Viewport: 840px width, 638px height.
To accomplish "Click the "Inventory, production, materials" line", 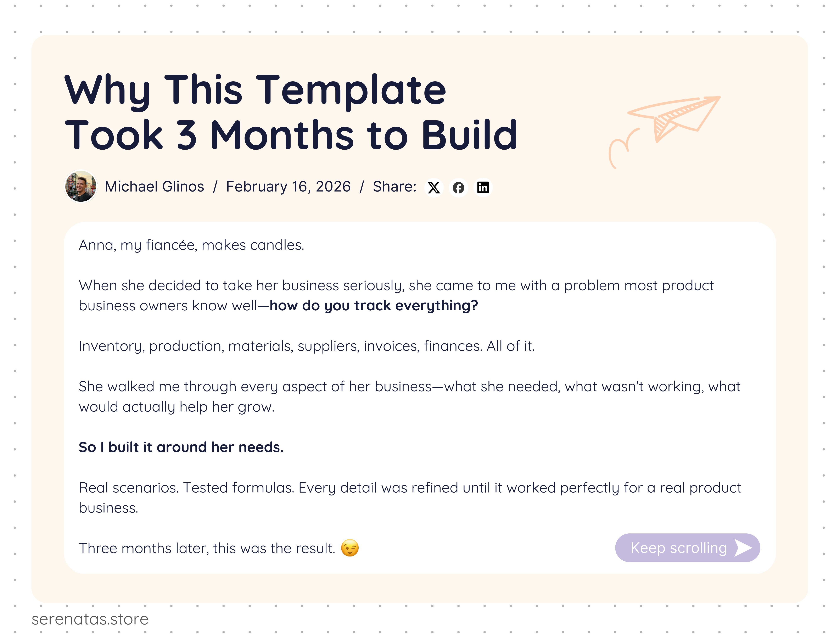I will pyautogui.click(x=307, y=346).
